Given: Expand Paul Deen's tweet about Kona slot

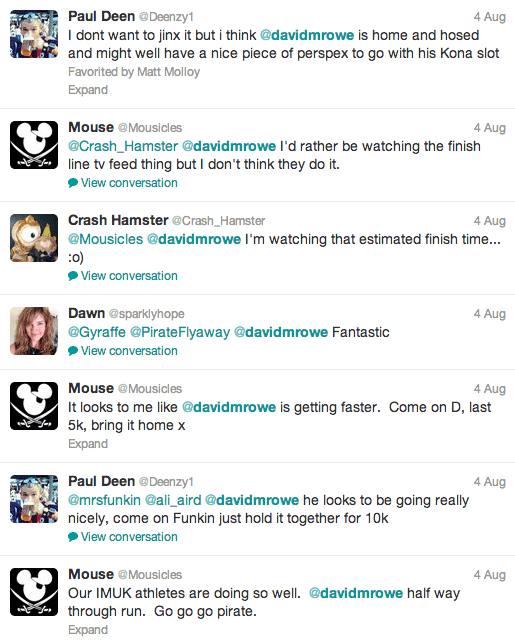Looking at the screenshot, I should (x=88, y=90).
